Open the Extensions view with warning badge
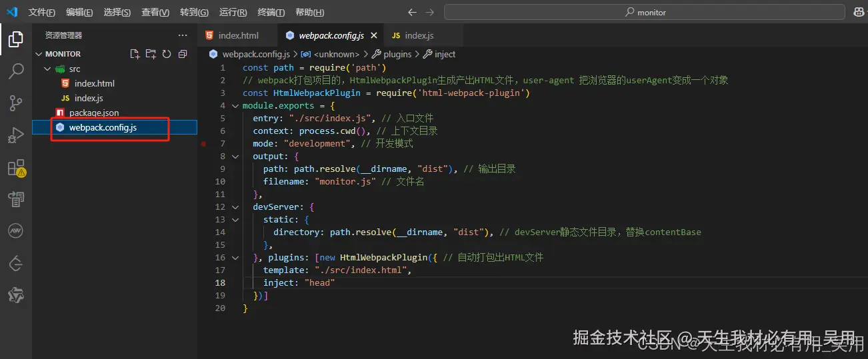The width and height of the screenshot is (868, 359). (15, 167)
